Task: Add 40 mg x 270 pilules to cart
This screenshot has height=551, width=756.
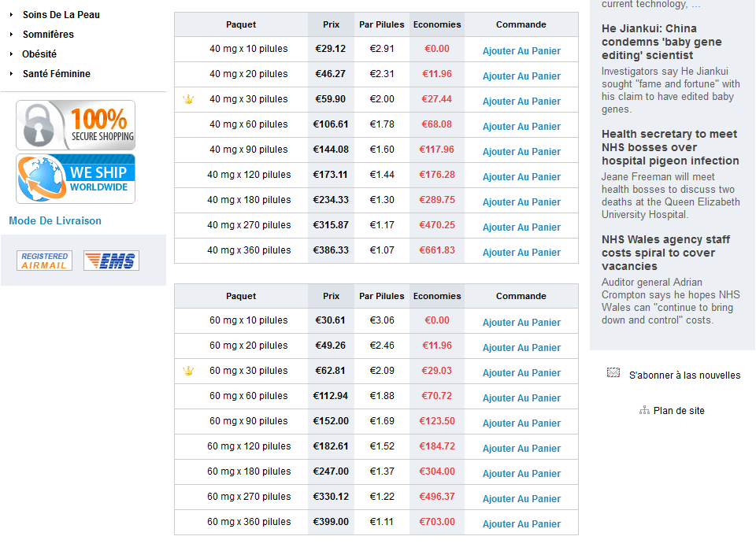Action: point(521,227)
